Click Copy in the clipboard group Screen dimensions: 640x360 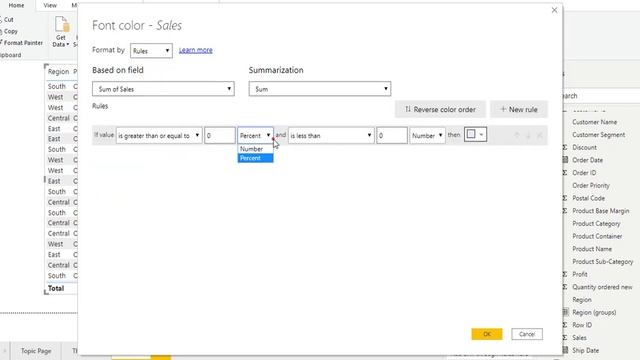click(10, 31)
